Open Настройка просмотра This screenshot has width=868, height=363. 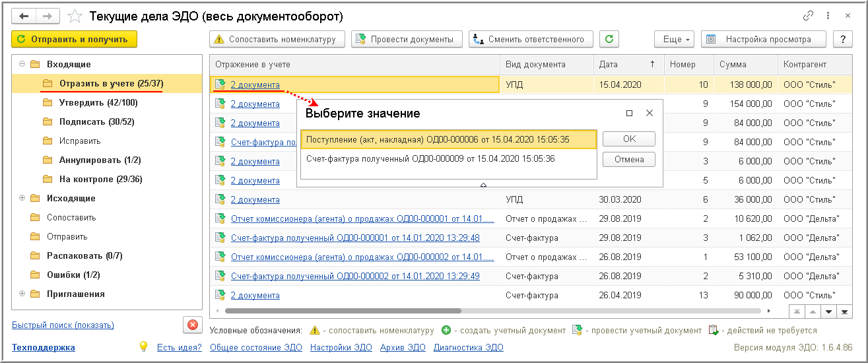[764, 39]
